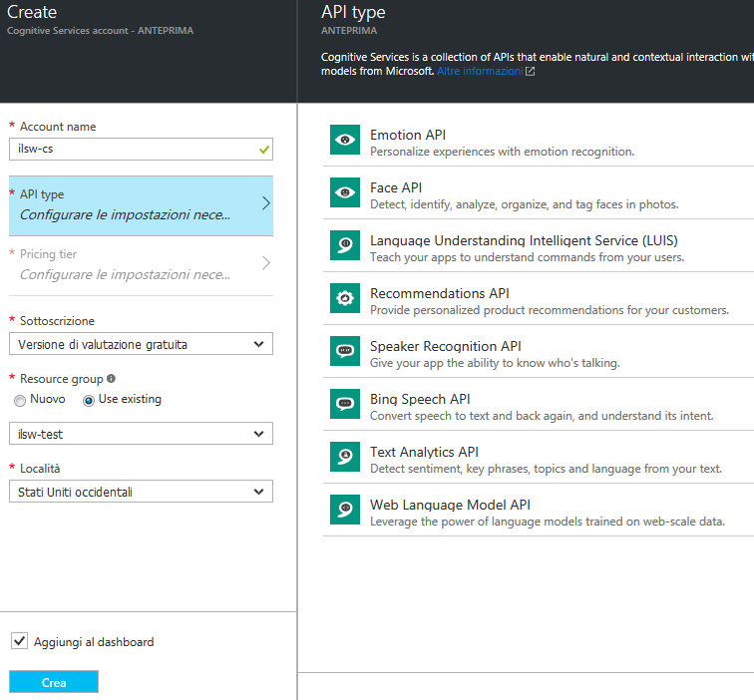Viewport: 754px width, 700px height.
Task: Choose the Face API title
Action: (x=396, y=187)
